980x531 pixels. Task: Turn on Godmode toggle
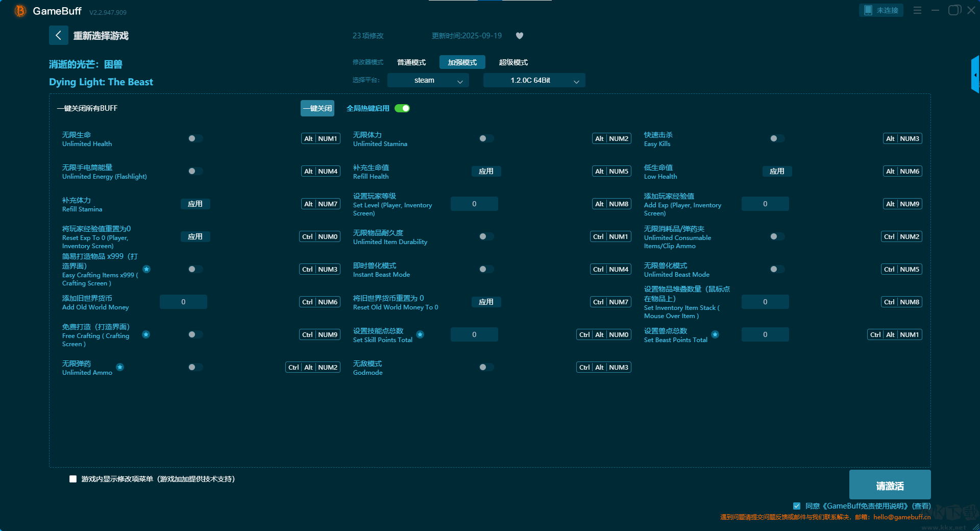click(x=486, y=367)
